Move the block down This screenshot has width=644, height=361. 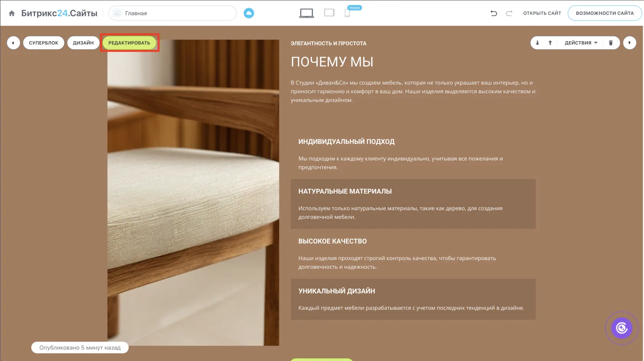coord(537,43)
